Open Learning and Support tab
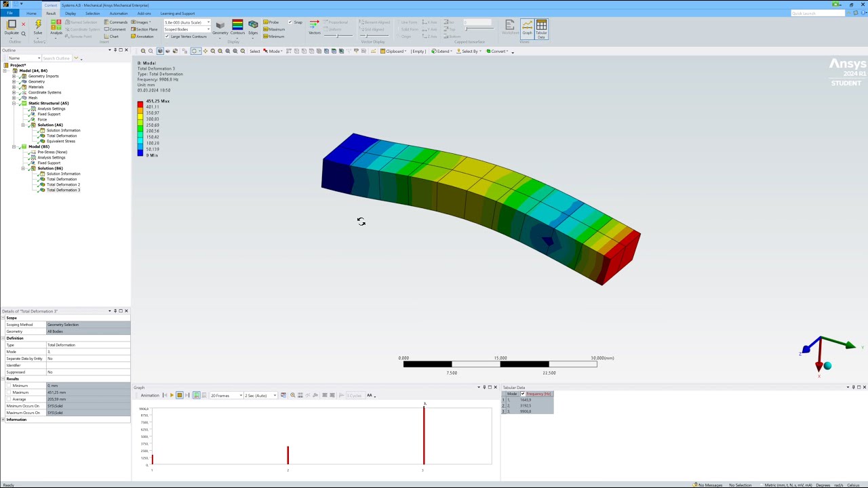This screenshot has height=488, width=868. [178, 13]
